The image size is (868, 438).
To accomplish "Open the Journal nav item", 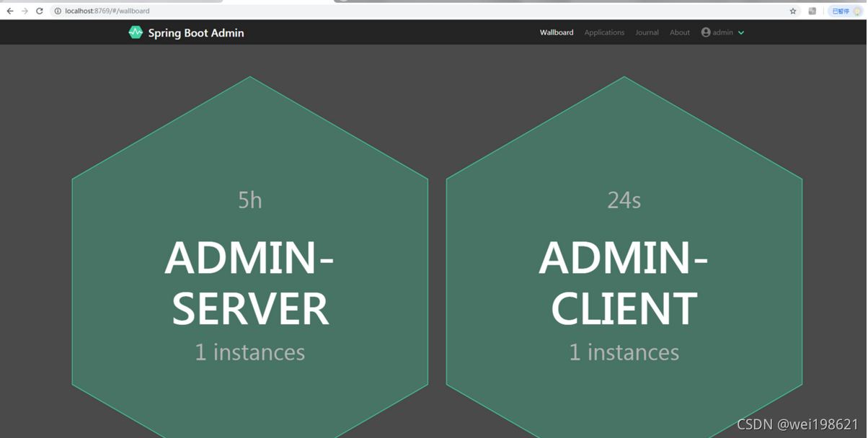I will 647,32.
